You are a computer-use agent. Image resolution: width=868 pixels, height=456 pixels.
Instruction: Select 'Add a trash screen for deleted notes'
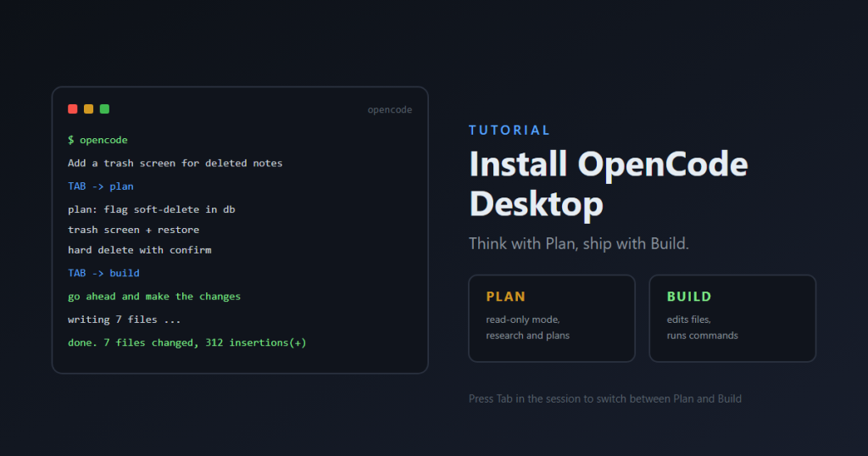click(x=175, y=164)
